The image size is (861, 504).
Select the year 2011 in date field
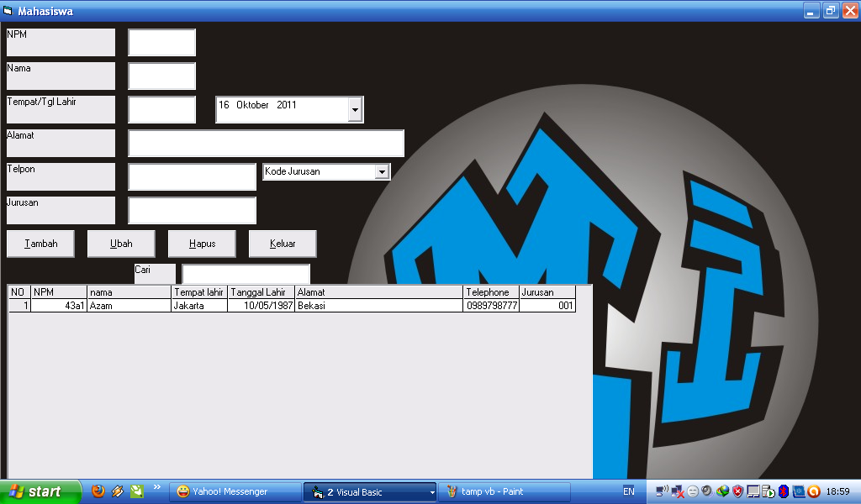tap(287, 105)
